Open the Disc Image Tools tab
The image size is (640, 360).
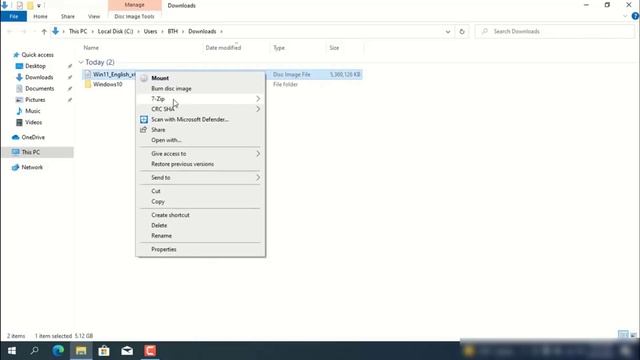[134, 16]
